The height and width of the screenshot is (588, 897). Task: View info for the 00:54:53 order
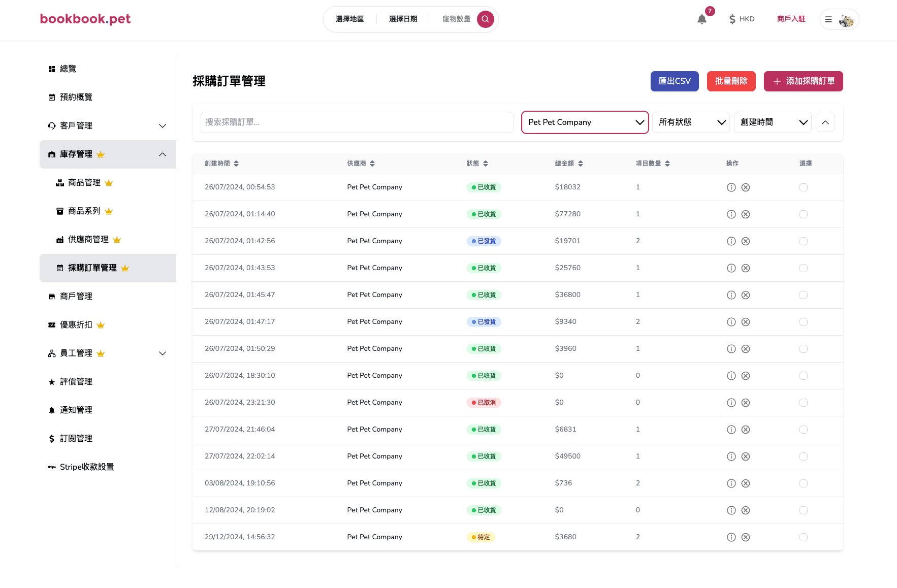[x=731, y=187]
